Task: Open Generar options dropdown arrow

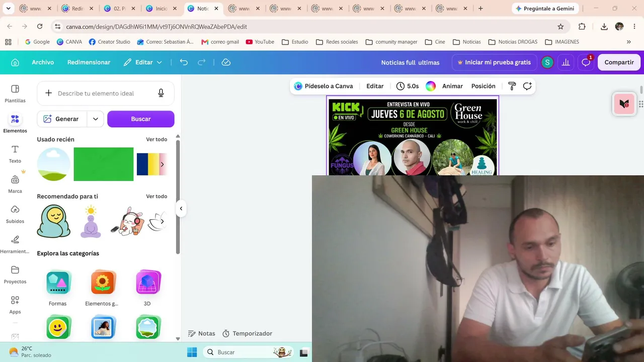Action: click(95, 119)
